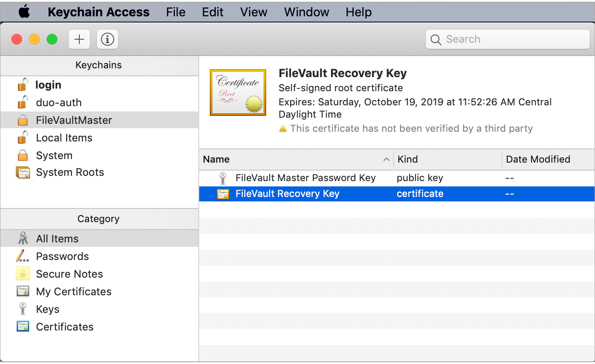Select the Passwords category icon

[22, 256]
